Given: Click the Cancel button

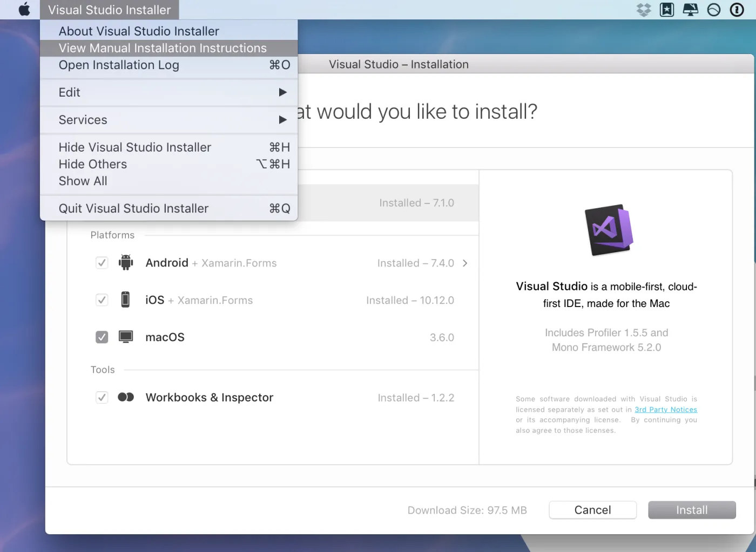Looking at the screenshot, I should (x=592, y=510).
